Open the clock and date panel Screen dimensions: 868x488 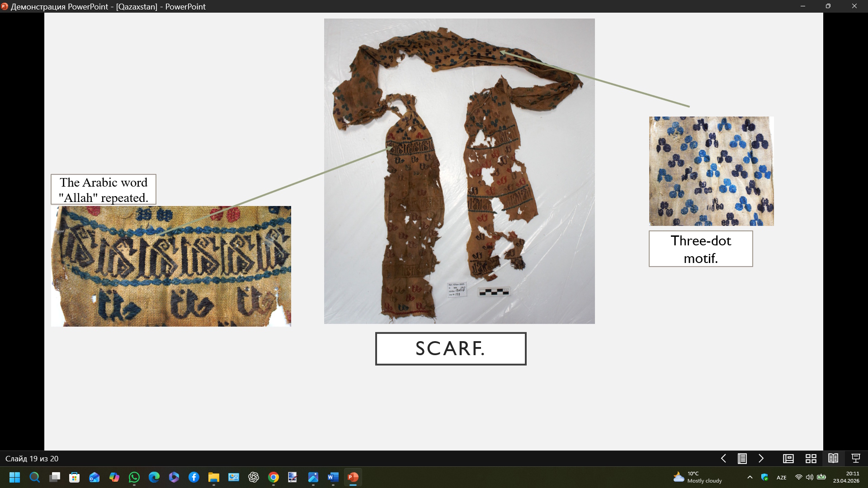846,477
